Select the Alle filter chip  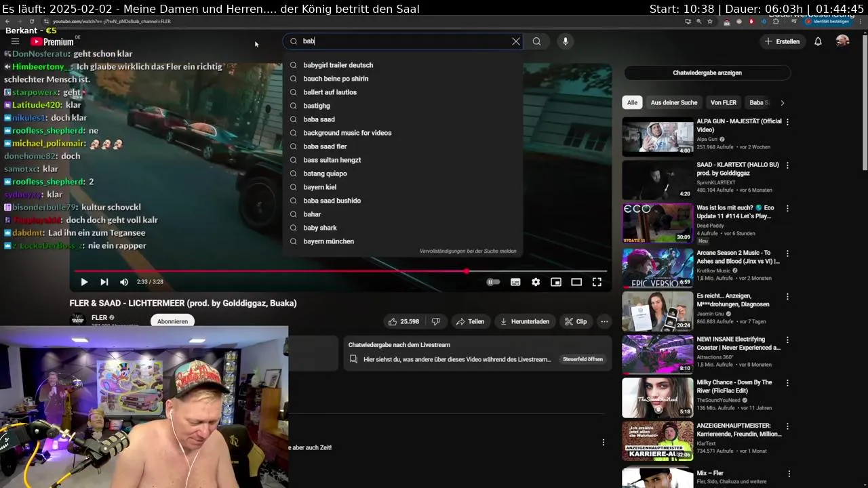[632, 102]
